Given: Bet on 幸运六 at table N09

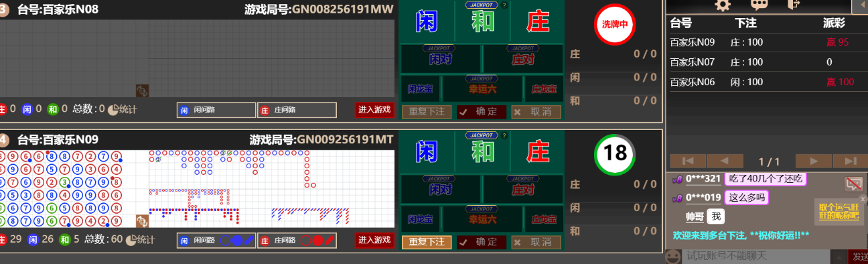Looking at the screenshot, I should [x=482, y=219].
